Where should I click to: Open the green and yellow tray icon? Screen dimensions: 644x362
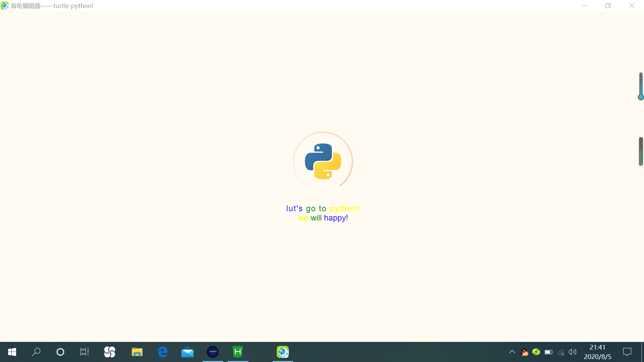point(536,352)
